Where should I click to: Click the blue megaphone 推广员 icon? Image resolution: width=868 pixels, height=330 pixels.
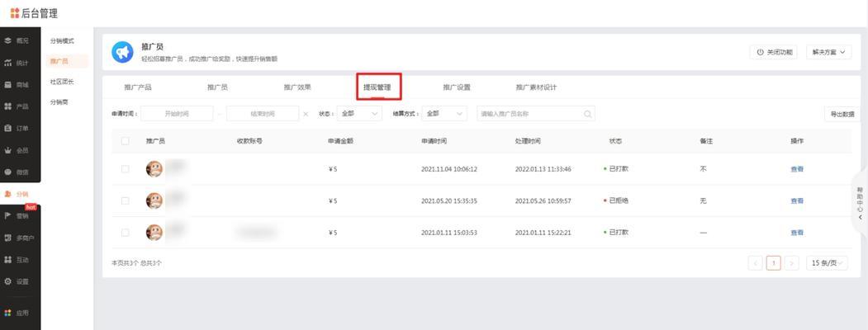pyautogui.click(x=122, y=52)
